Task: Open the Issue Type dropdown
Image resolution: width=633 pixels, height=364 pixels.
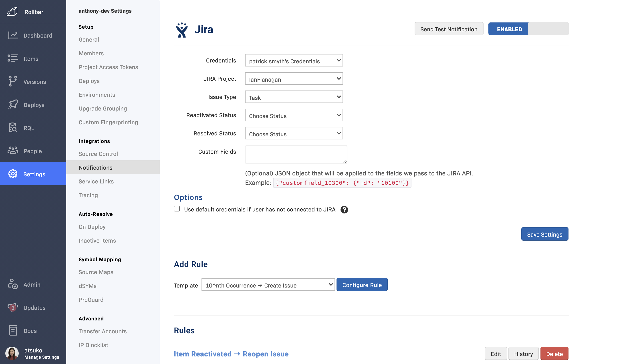Action: [294, 97]
